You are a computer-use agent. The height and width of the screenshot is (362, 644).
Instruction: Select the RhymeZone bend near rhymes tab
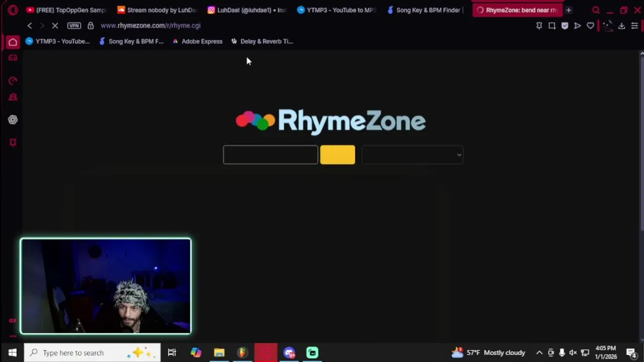pos(517,10)
